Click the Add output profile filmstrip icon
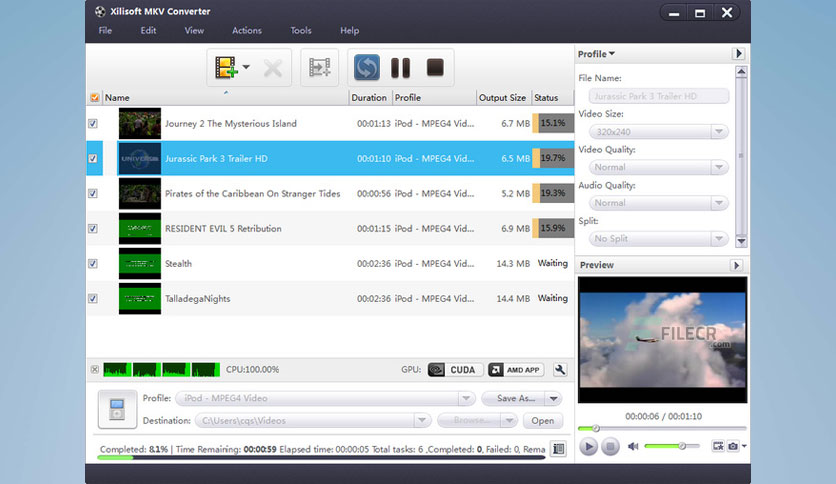Screen dimensions: 836x484 click(319, 68)
